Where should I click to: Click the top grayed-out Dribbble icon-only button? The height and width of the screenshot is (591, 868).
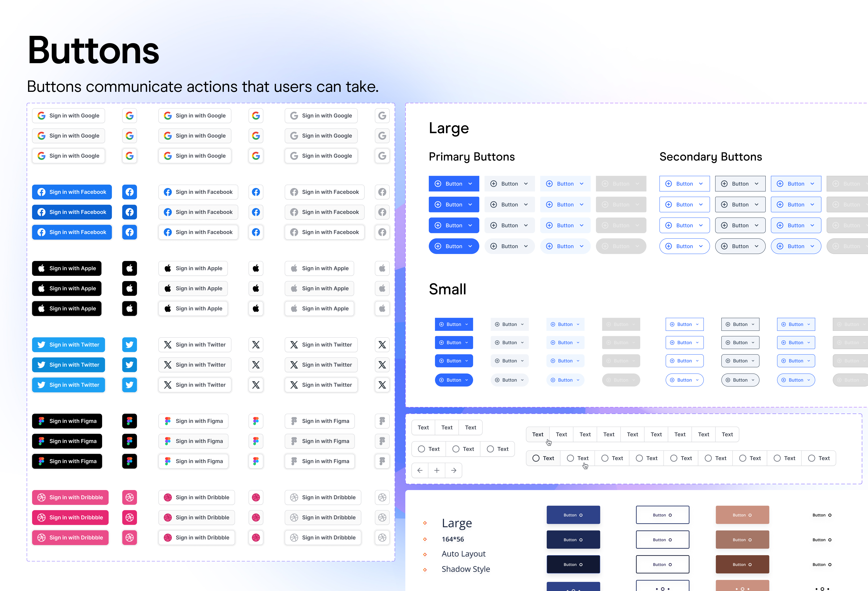[x=382, y=497]
